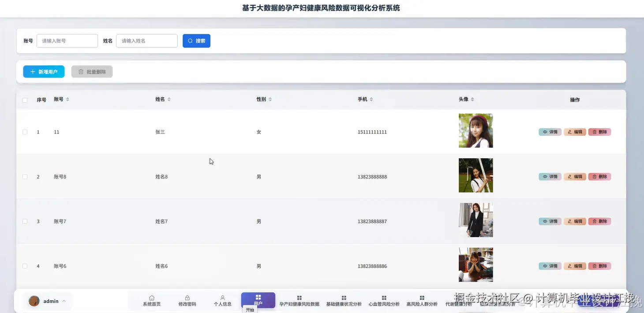
Task: Click the plus icon on 新增用户
Action: pyautogui.click(x=33, y=72)
